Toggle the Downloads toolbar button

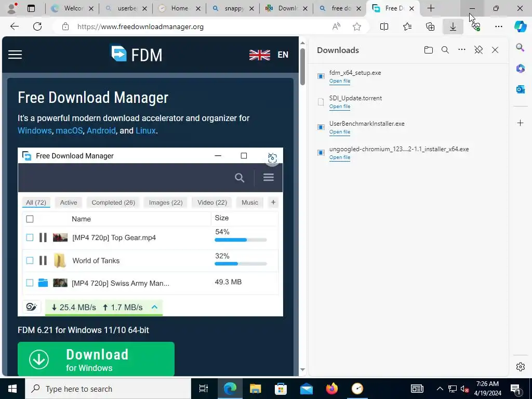453,26
